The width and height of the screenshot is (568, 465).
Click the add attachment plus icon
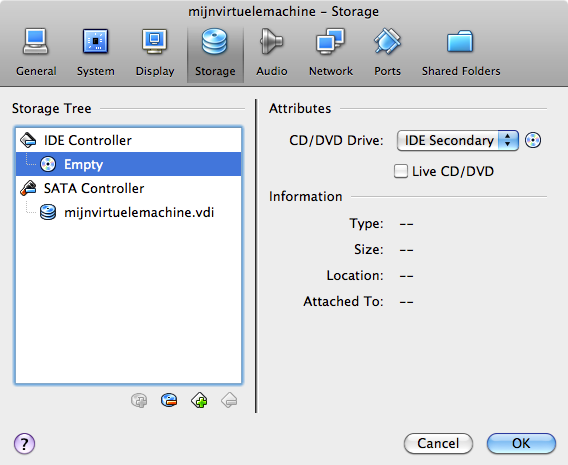(x=199, y=401)
